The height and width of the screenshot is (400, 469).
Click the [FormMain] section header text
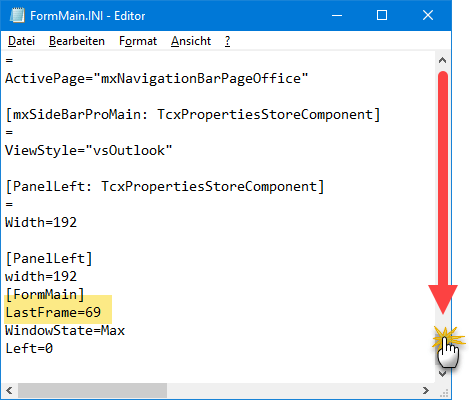(45, 295)
